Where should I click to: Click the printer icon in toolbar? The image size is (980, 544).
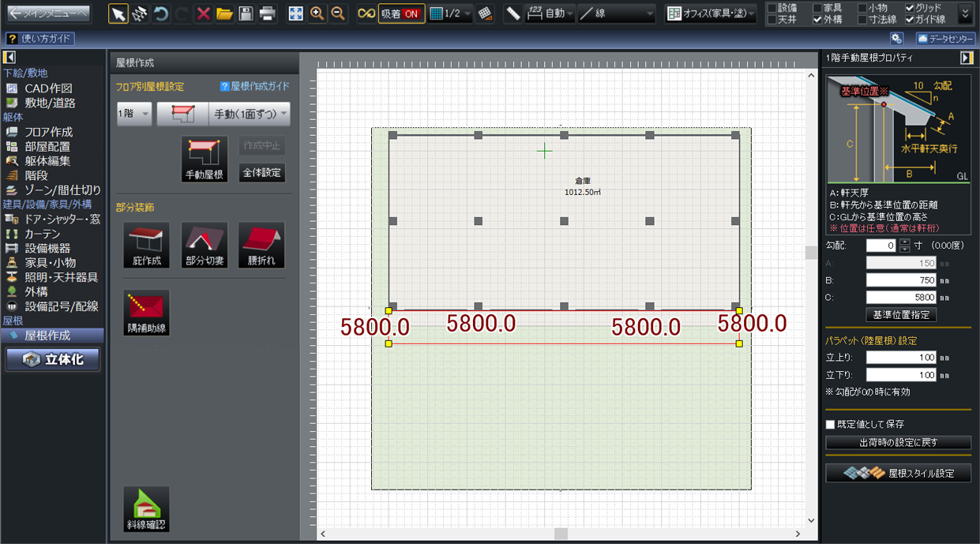(268, 13)
